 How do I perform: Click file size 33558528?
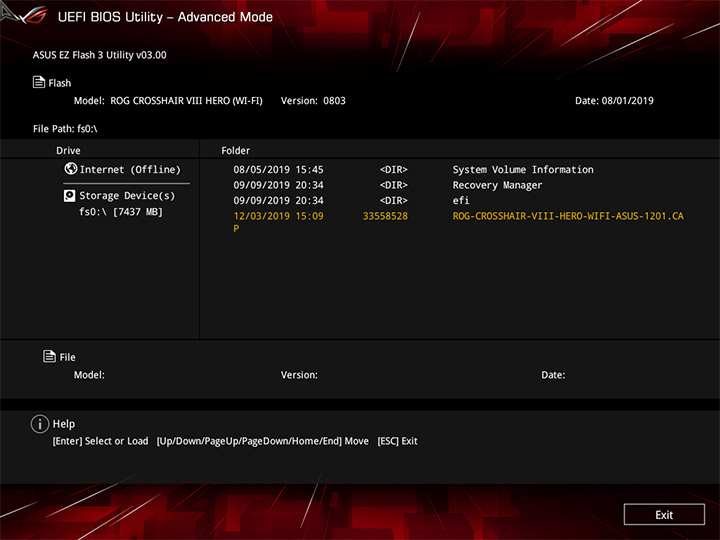[385, 216]
